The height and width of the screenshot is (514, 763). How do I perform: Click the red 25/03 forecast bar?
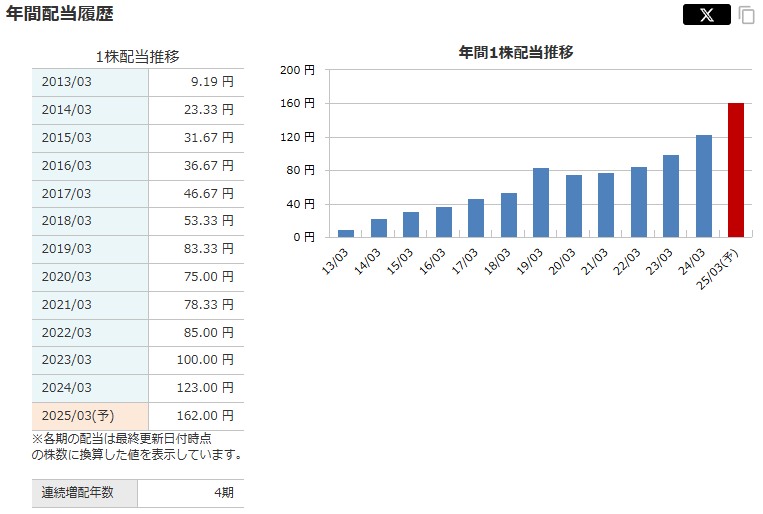736,170
